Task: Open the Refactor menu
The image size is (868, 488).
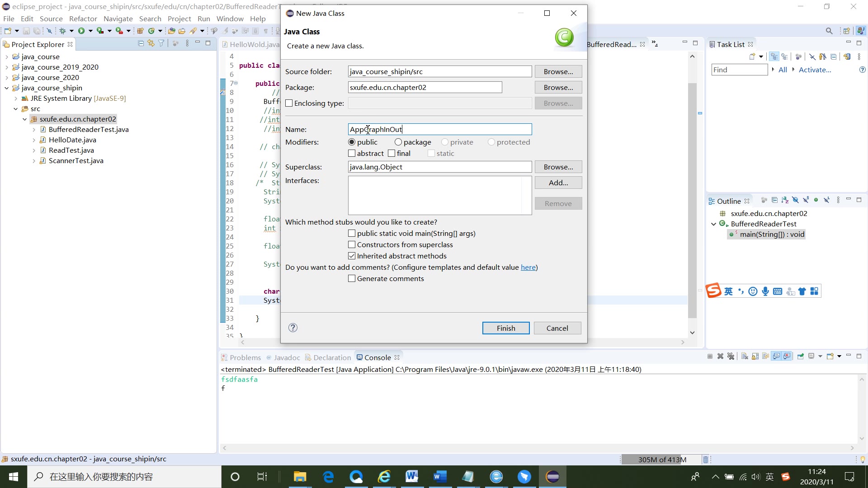Action: click(x=82, y=19)
